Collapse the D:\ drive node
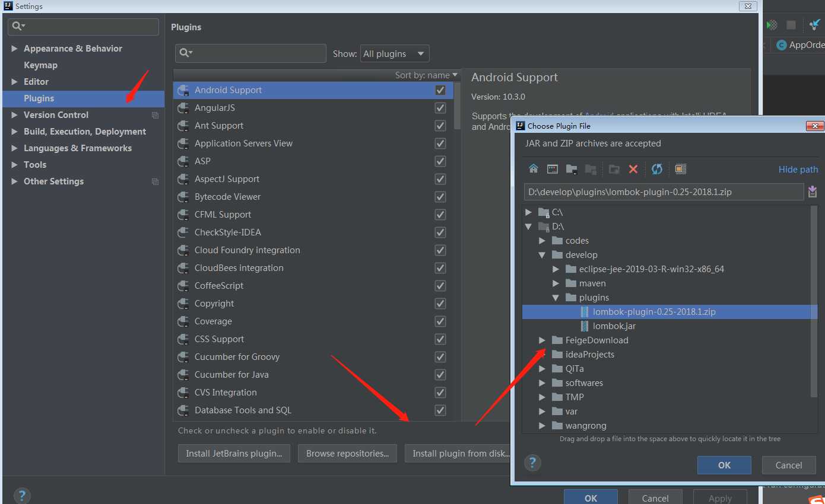 528,226
